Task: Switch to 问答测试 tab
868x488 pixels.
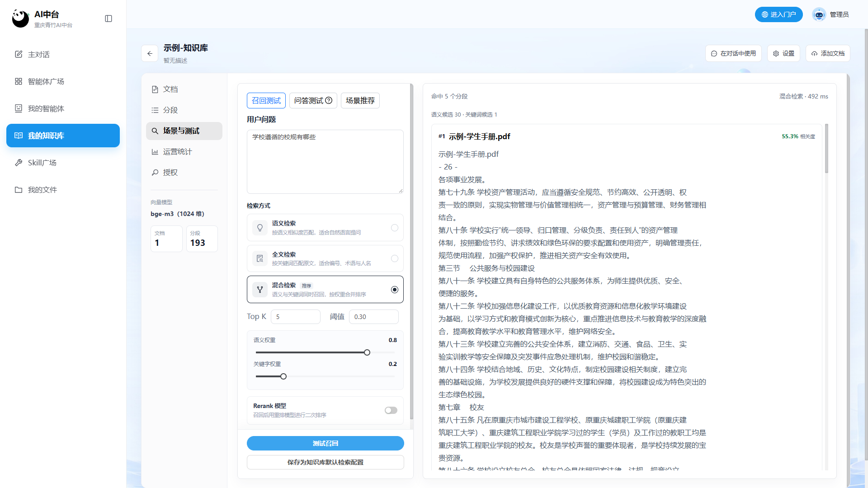Action: tap(313, 100)
